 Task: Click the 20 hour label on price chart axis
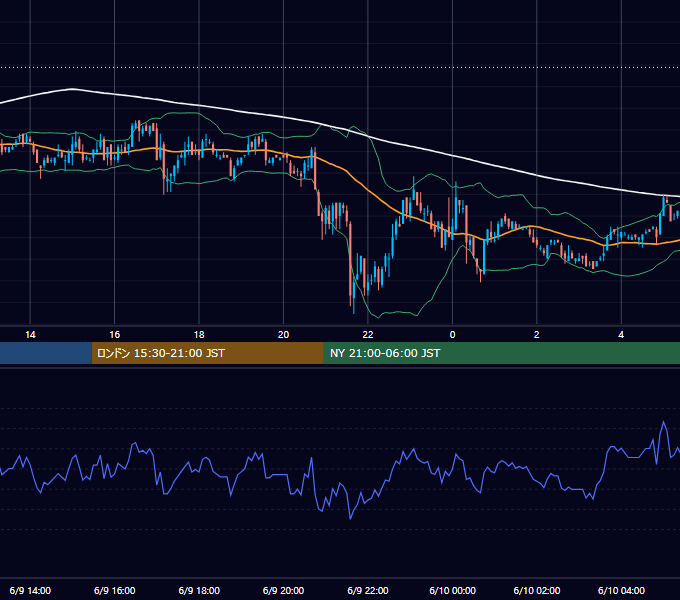click(x=283, y=335)
